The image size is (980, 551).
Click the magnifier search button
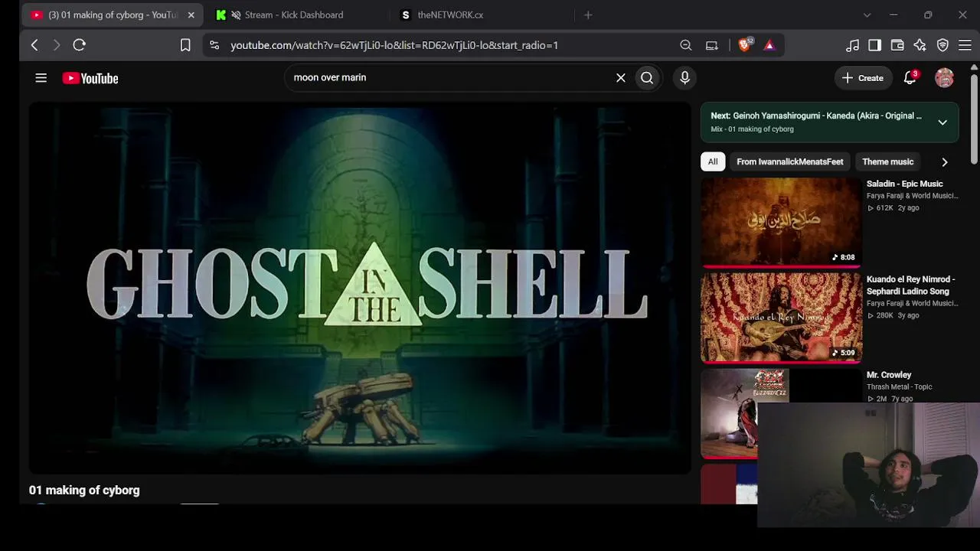tap(647, 77)
